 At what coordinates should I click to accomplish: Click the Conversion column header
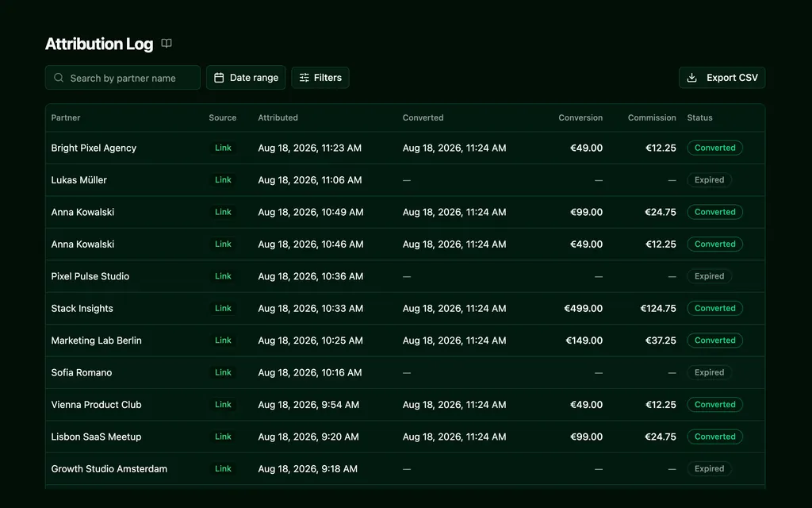580,117
